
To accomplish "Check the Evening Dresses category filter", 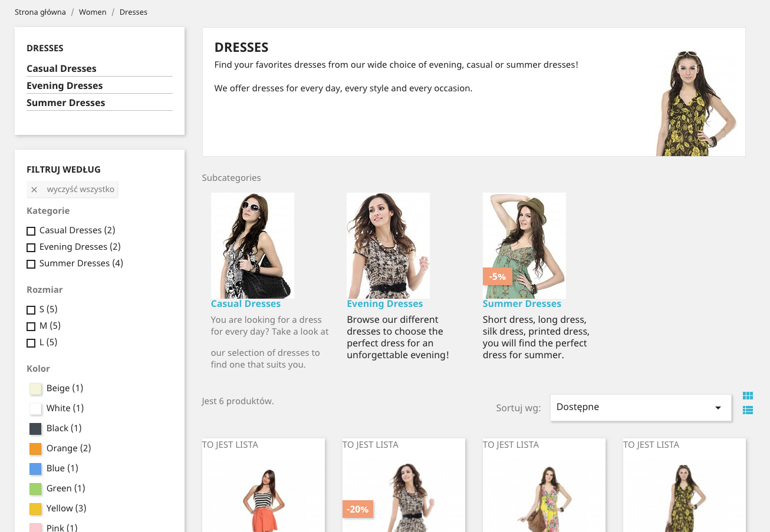I will point(31,247).
